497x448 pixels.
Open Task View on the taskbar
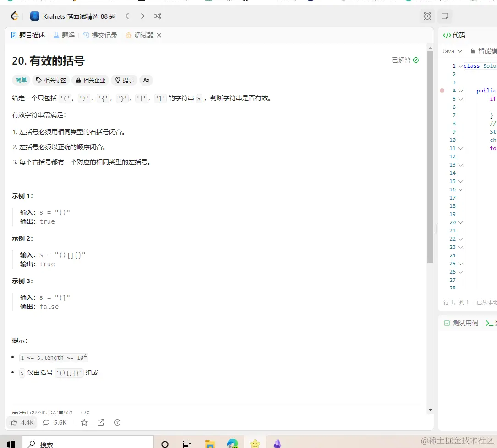[187, 444]
